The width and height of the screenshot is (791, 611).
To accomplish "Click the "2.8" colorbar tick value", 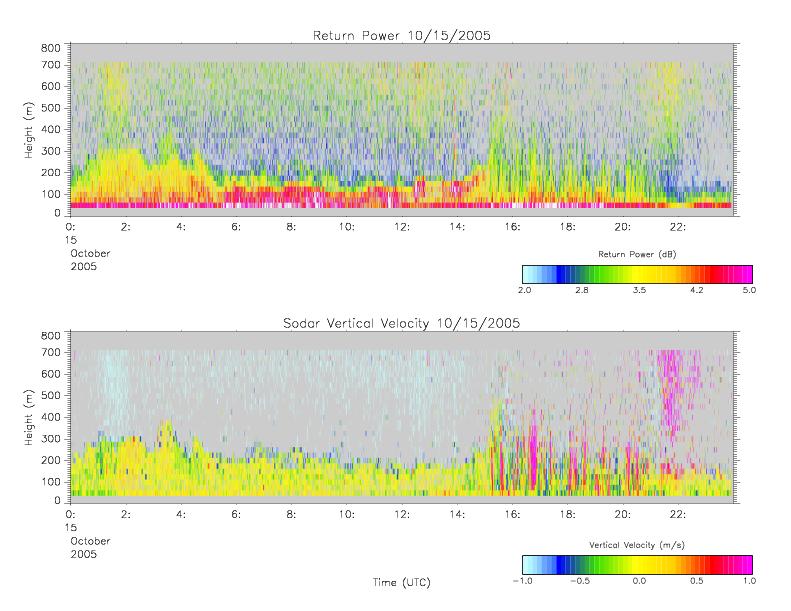I will (x=582, y=290).
